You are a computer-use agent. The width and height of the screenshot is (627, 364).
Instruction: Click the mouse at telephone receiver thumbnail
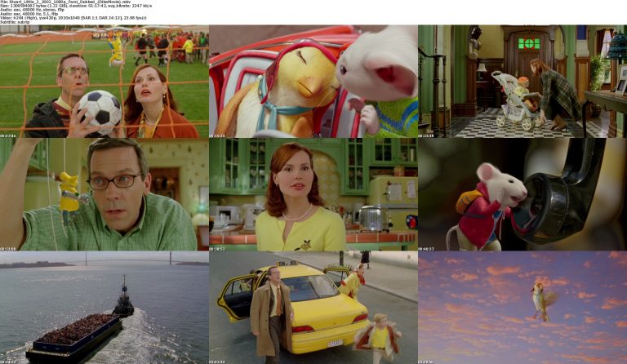pos(522,194)
